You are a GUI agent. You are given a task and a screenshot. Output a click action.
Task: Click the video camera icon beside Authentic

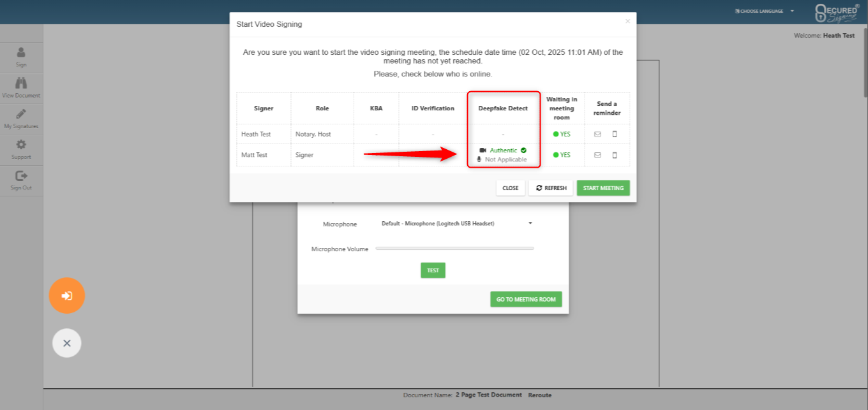[483, 150]
